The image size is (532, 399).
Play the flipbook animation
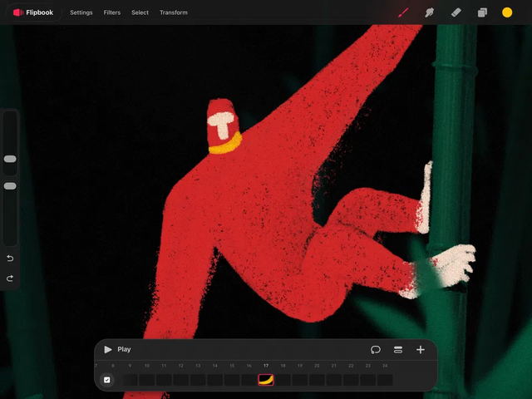coord(108,349)
